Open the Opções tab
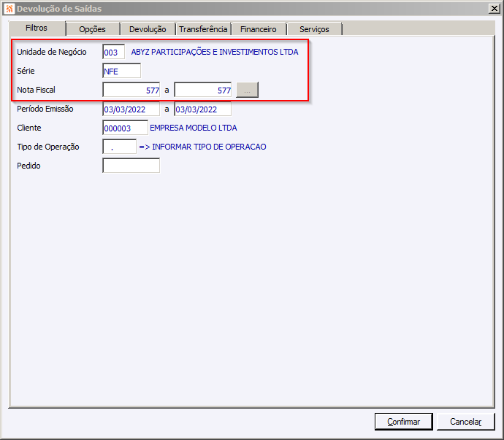The width and height of the screenshot is (504, 440). tap(92, 29)
